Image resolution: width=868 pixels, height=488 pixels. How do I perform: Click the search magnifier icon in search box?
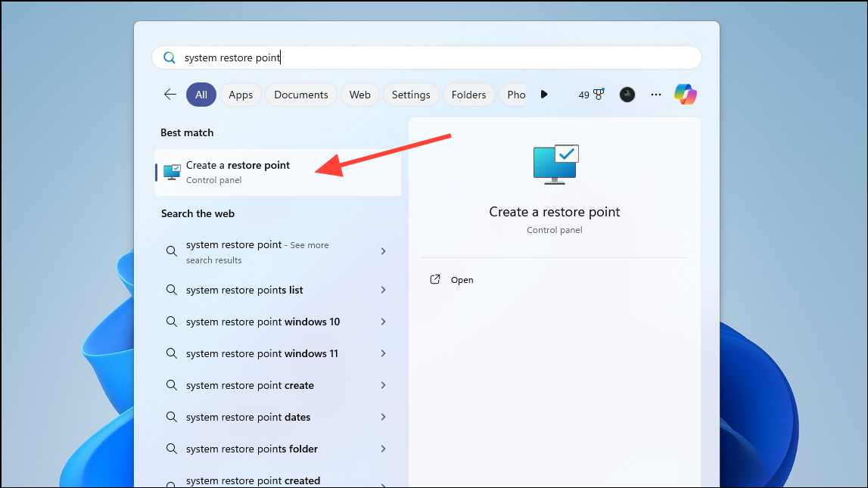click(170, 58)
